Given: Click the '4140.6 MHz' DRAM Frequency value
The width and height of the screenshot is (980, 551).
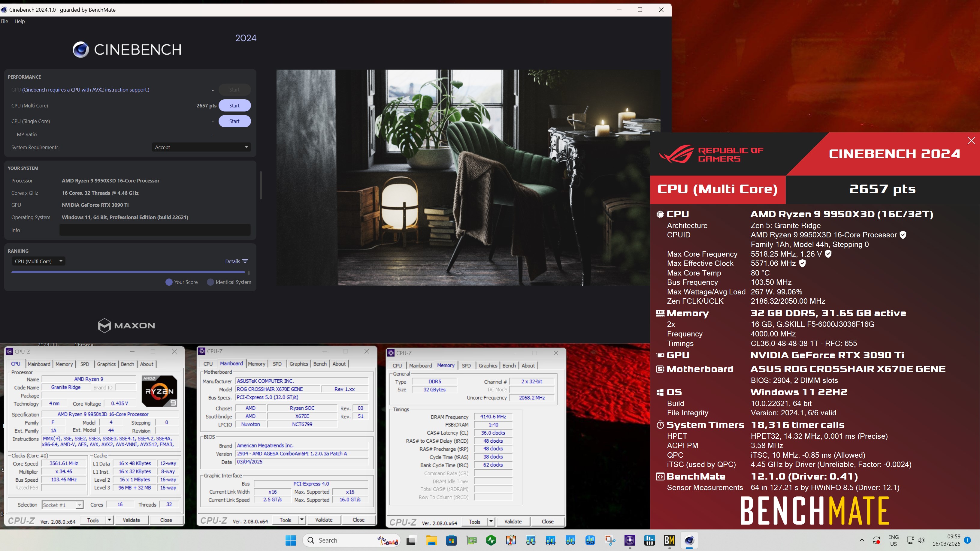Looking at the screenshot, I should (x=493, y=417).
